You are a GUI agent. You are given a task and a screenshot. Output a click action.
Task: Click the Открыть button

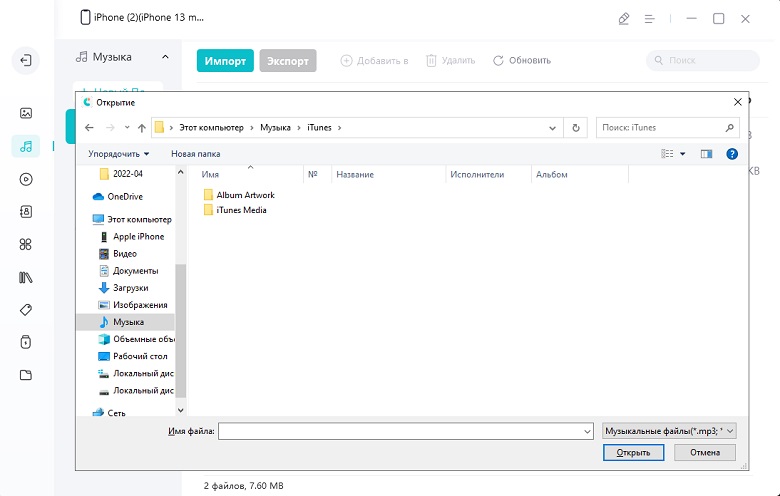633,453
